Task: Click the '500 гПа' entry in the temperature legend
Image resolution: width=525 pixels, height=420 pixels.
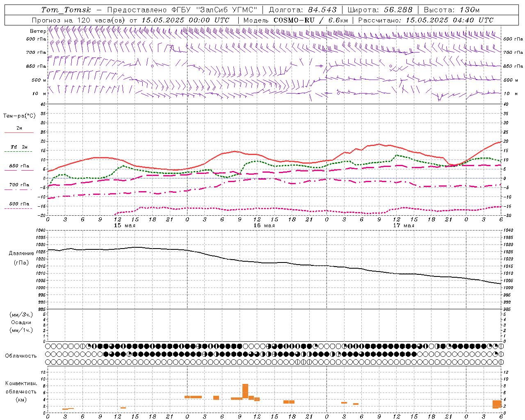Action: tap(19, 204)
